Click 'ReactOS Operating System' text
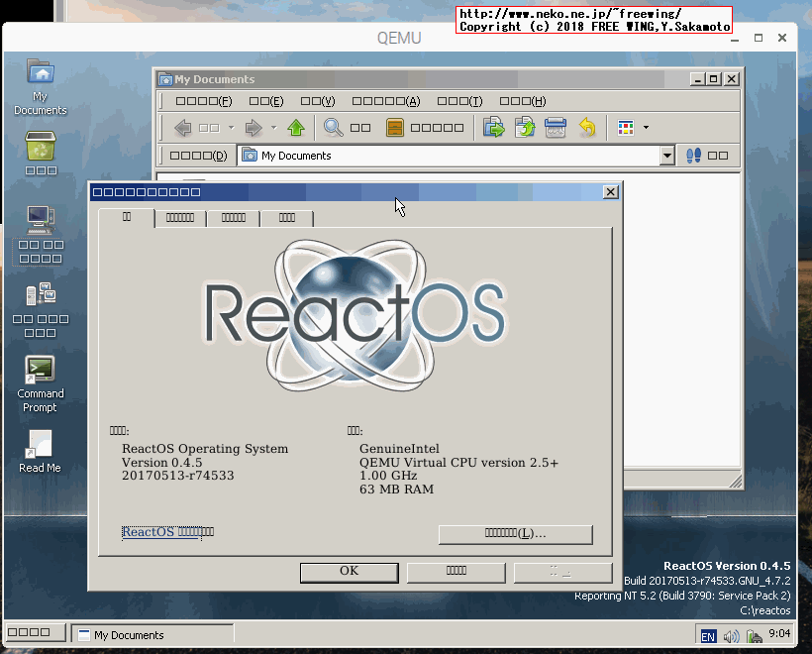Viewport: 812px width, 654px height. 205,449
